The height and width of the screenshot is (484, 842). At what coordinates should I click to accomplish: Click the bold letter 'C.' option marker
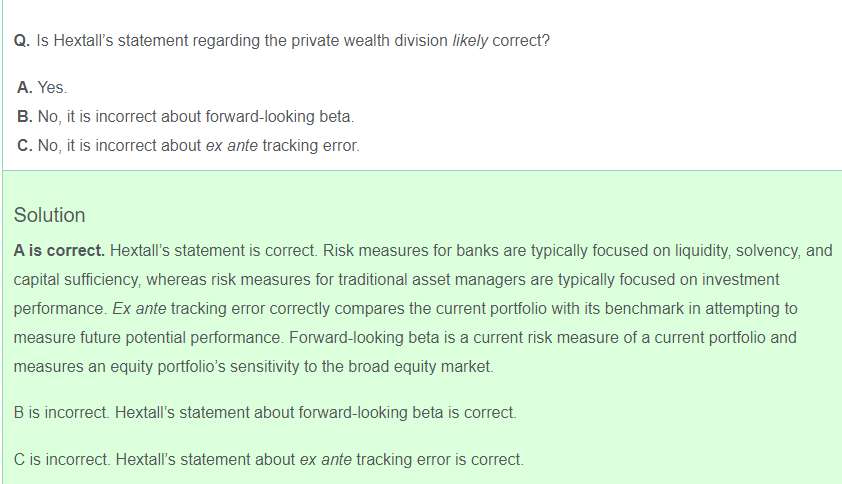25,146
